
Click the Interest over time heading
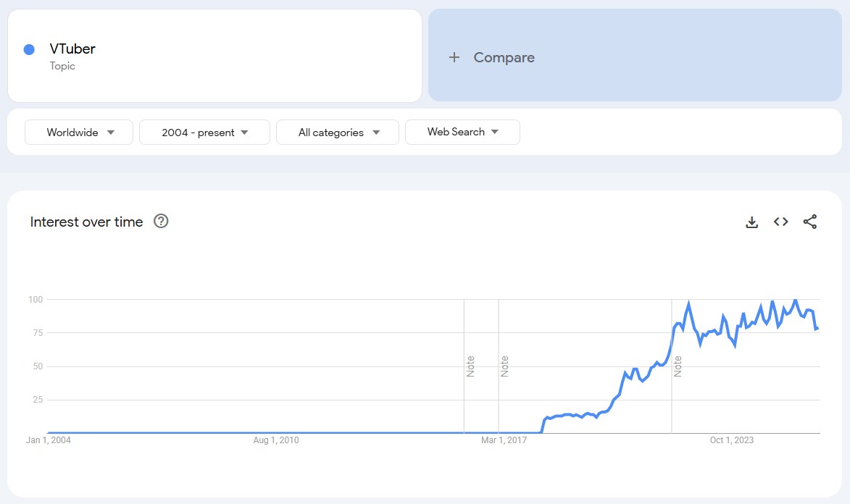point(87,222)
